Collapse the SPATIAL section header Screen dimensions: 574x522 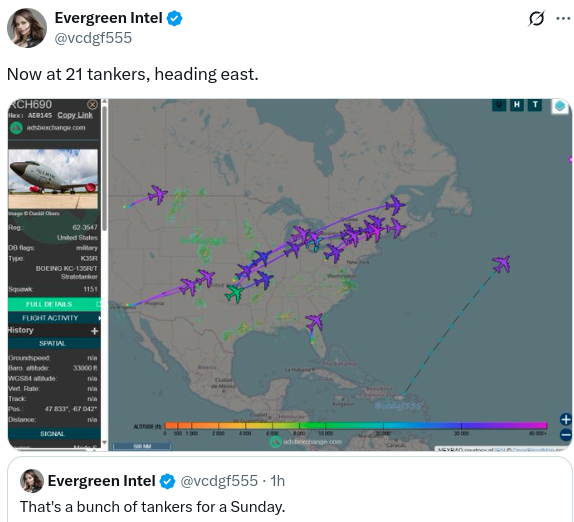click(x=54, y=343)
